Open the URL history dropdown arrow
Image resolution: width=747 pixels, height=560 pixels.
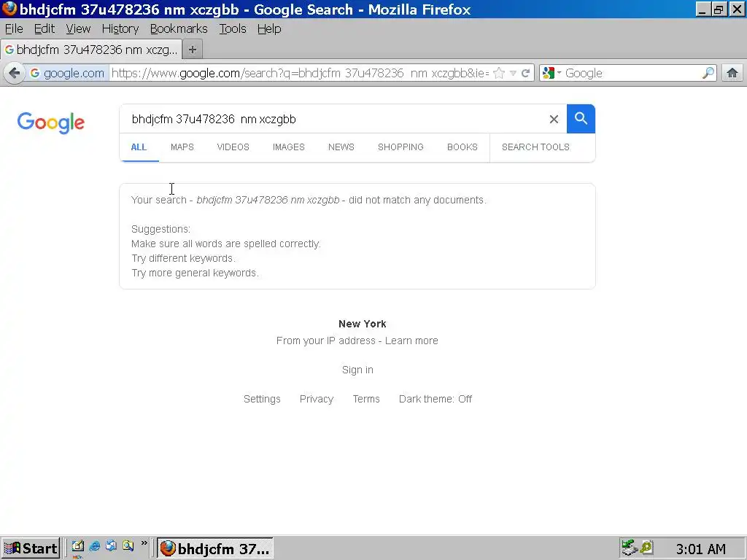[x=513, y=74]
